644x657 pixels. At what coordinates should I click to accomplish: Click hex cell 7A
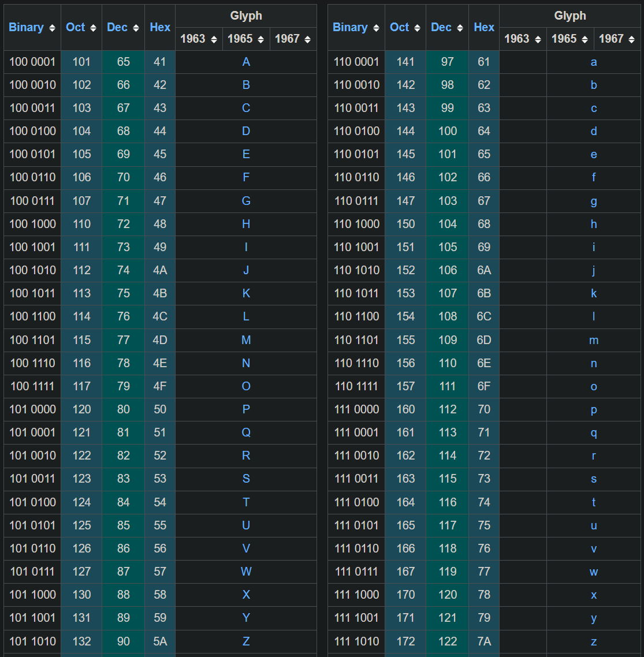pyautogui.click(x=484, y=641)
